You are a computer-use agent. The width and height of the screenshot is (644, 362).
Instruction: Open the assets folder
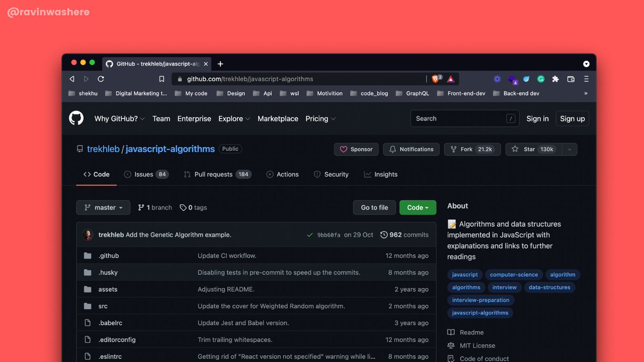[108, 289]
